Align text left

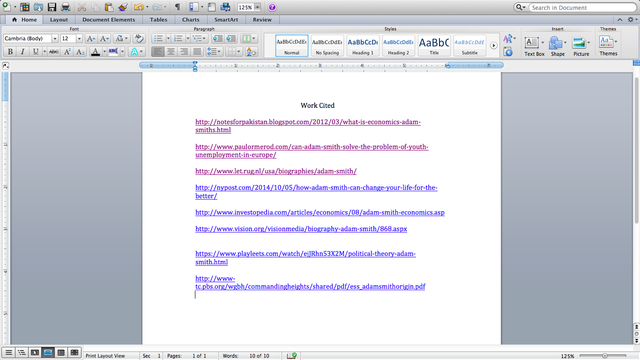tap(158, 51)
